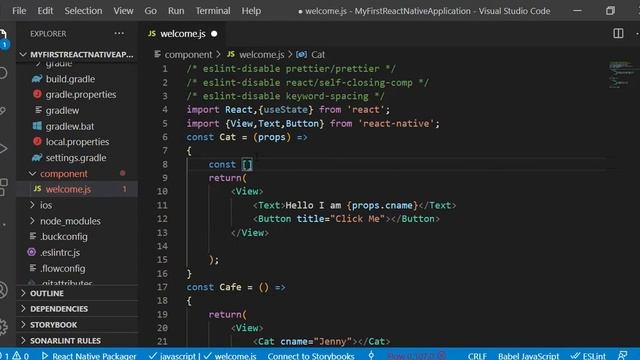Open the File menu
Viewport: 640px width, 360px height.
tap(19, 11)
